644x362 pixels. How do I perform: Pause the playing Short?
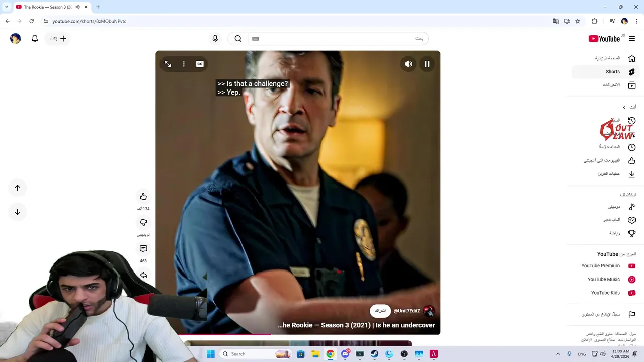(427, 64)
